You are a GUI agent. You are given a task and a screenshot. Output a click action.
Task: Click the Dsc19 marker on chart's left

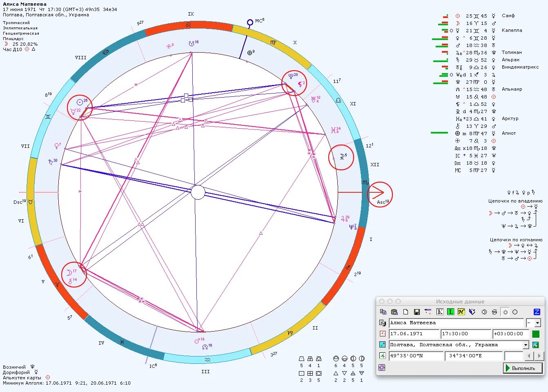(20, 202)
